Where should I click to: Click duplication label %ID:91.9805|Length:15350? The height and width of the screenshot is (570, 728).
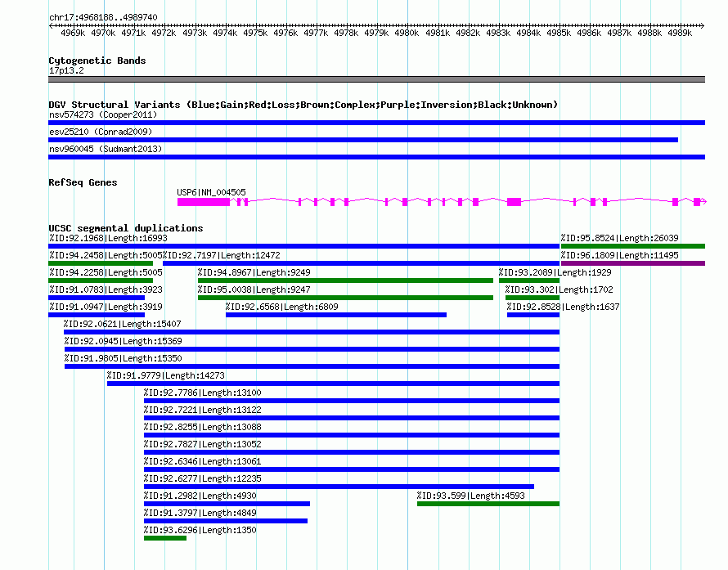click(x=123, y=358)
